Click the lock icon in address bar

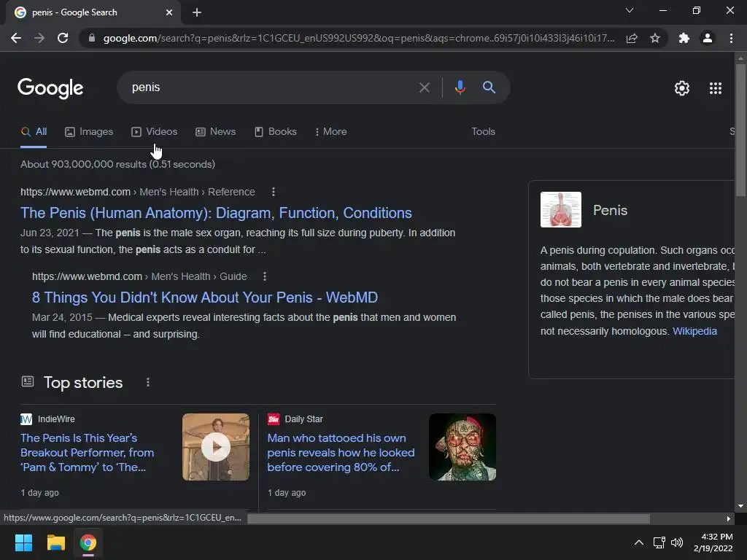92,38
